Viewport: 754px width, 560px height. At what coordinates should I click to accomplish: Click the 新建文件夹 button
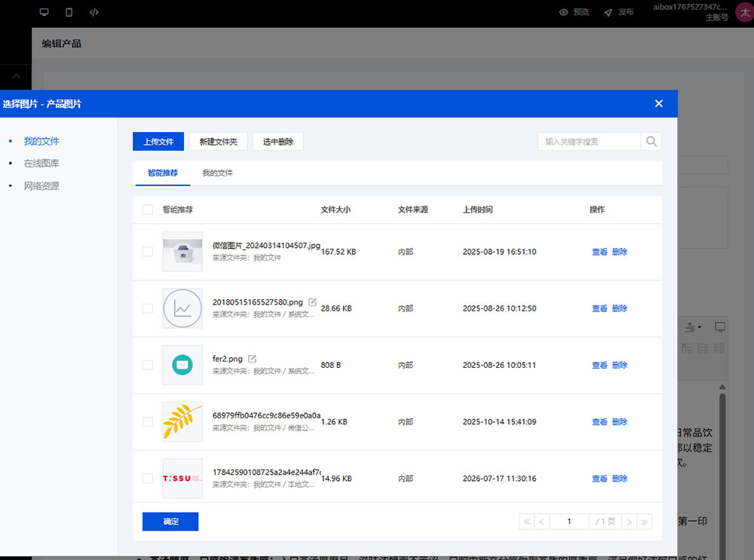pyautogui.click(x=219, y=142)
